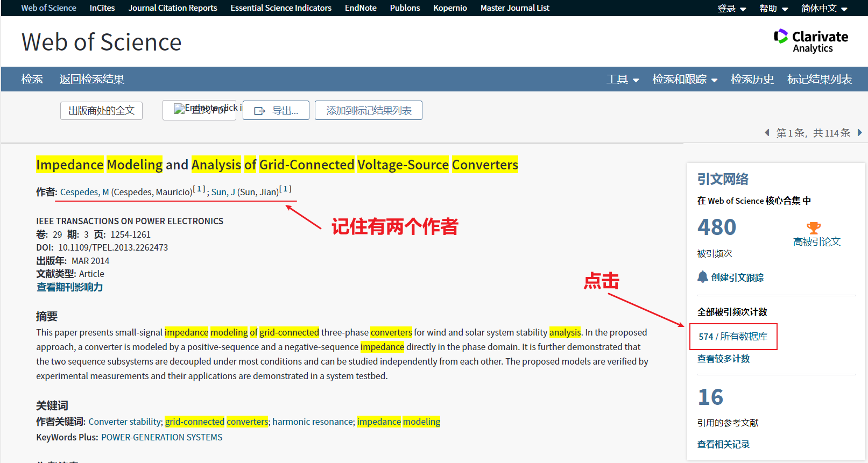Image resolution: width=868 pixels, height=463 pixels.
Task: Open the 帮助 help dropdown
Action: click(x=773, y=8)
